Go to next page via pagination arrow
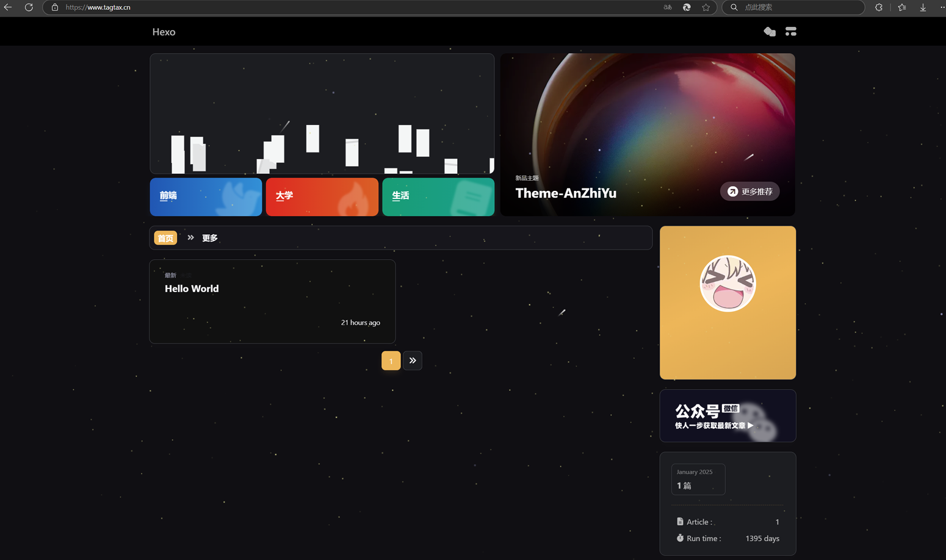The width and height of the screenshot is (946, 560). 413,361
